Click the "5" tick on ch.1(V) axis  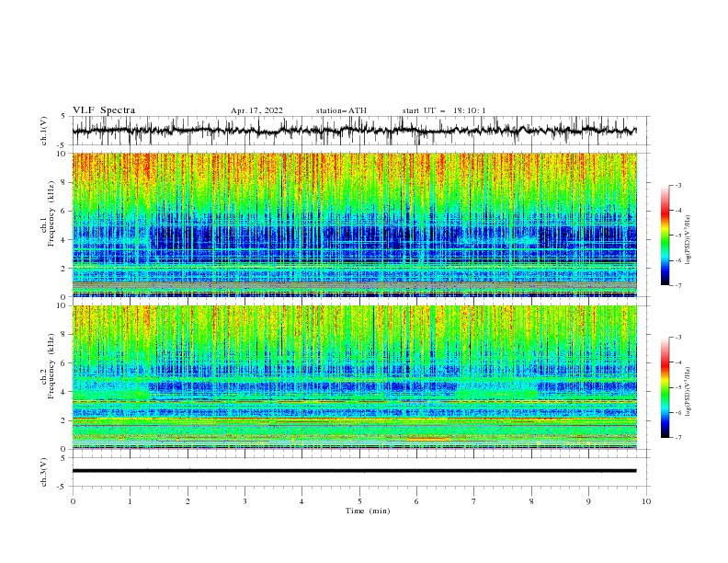point(63,116)
